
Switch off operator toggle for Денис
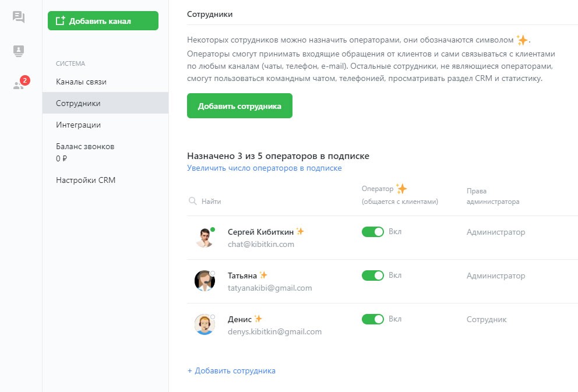(x=373, y=319)
